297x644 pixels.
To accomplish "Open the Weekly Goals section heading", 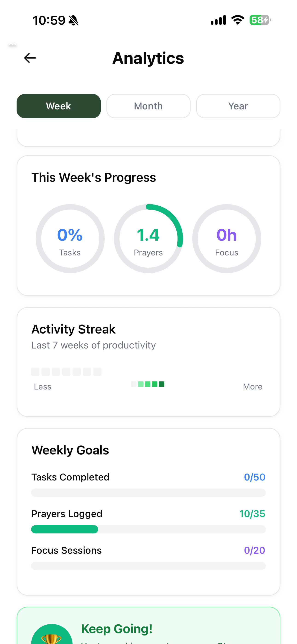I will [x=70, y=450].
